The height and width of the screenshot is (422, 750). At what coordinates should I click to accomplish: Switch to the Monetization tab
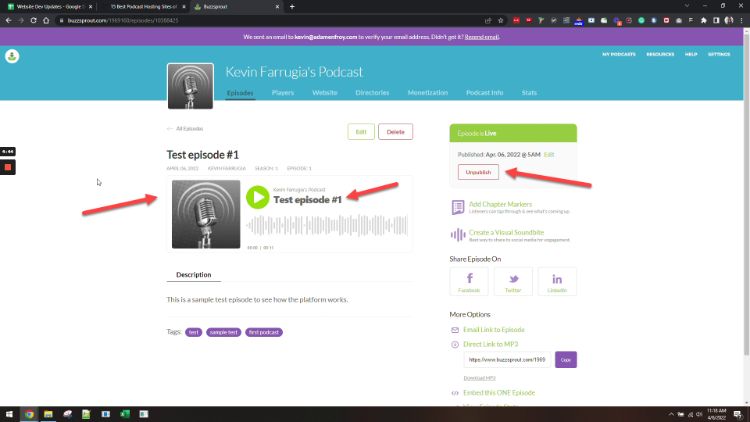coord(428,93)
